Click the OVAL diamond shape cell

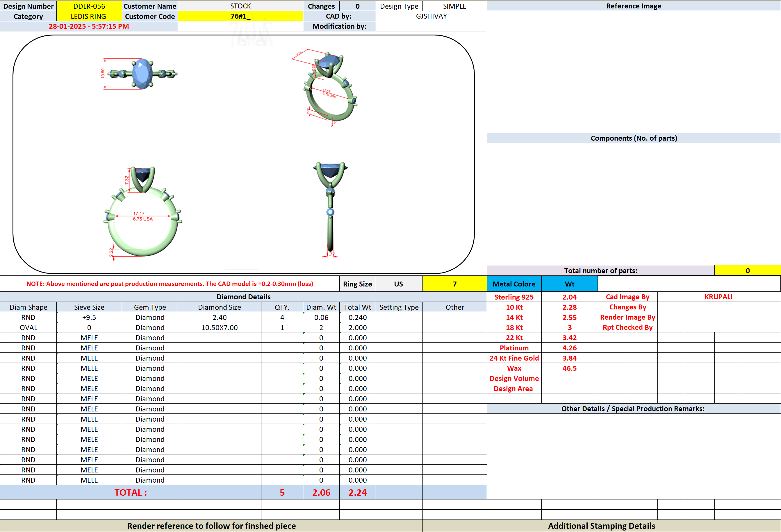pos(28,327)
